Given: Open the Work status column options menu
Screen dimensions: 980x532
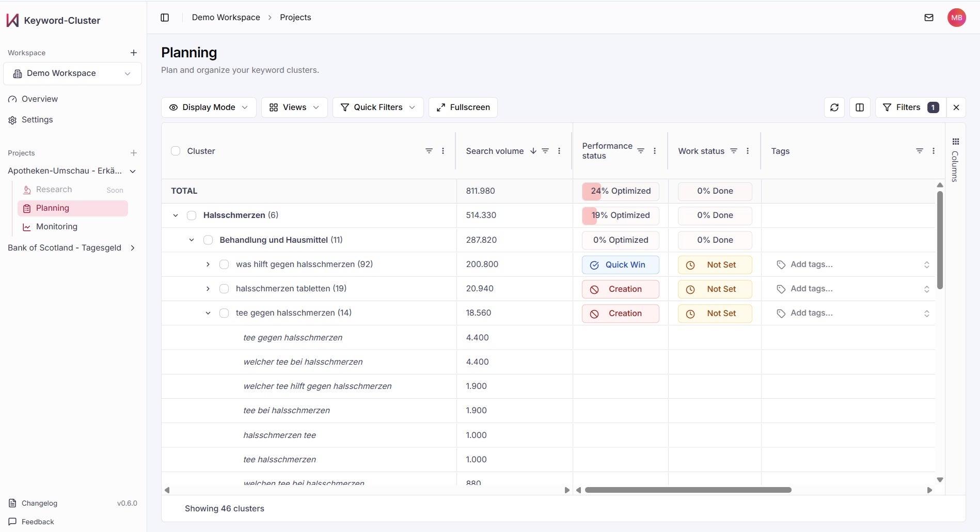Looking at the screenshot, I should click(747, 151).
